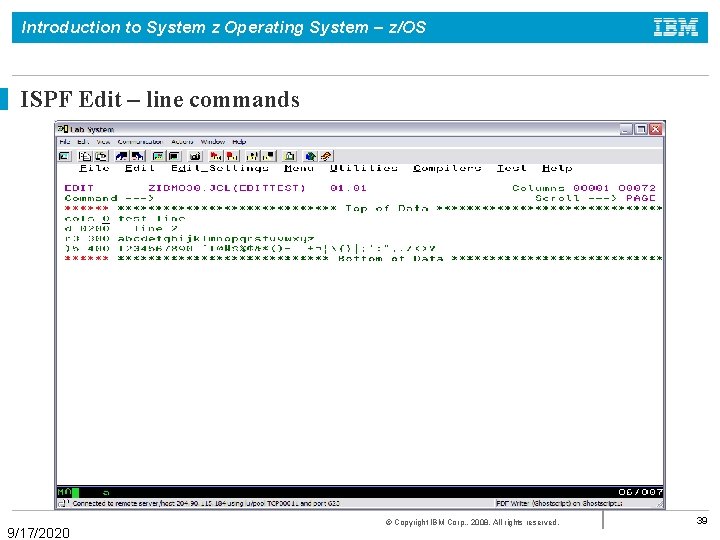The image size is (720, 540).
Task: Click line command area of alphabet row
Action: [87, 239]
